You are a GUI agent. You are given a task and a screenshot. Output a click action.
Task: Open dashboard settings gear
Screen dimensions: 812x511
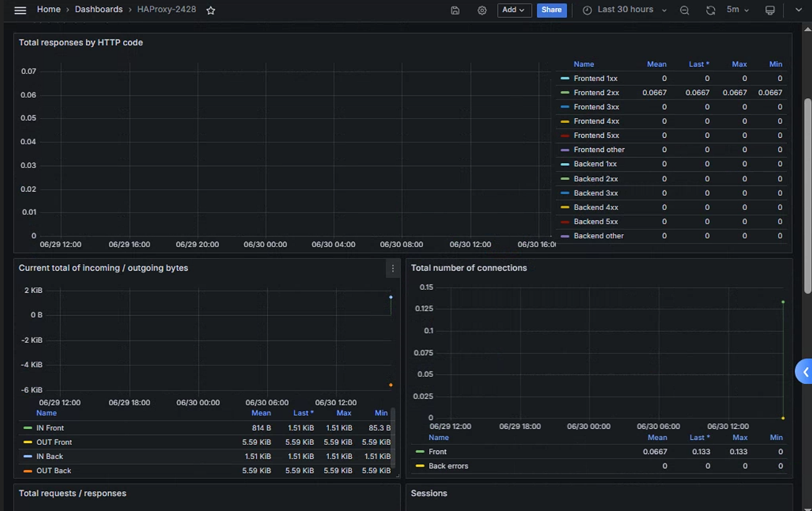[x=482, y=11]
